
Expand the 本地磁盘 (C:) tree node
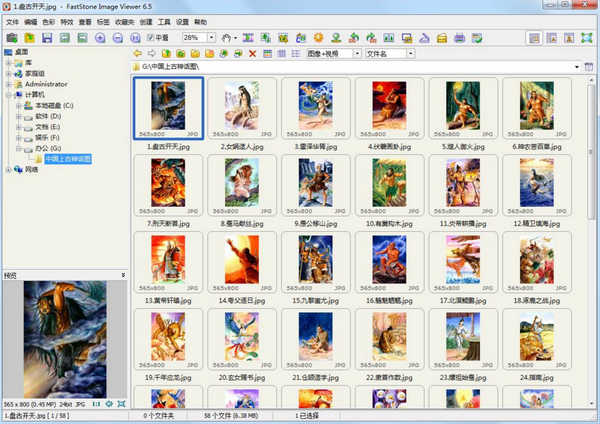pos(18,106)
